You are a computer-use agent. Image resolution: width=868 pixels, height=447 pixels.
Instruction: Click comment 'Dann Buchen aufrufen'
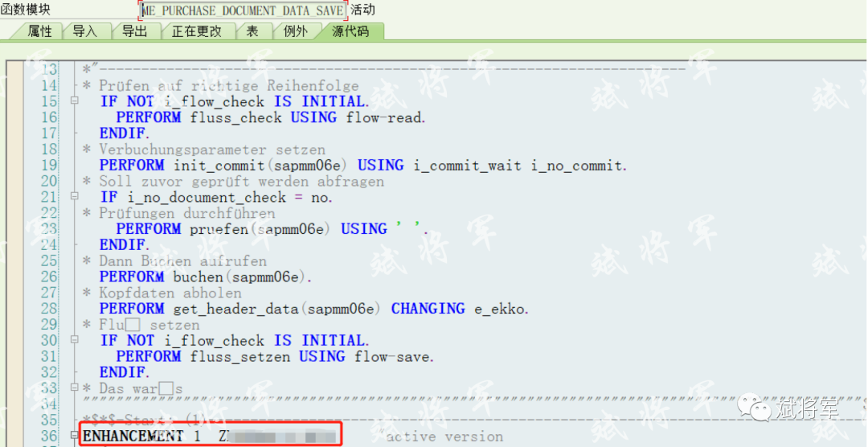[182, 261]
